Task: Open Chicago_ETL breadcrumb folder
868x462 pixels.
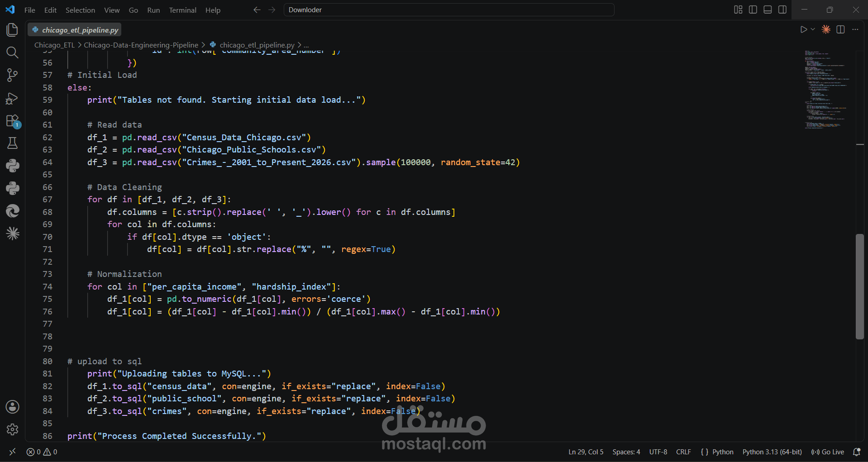Action: [x=54, y=45]
